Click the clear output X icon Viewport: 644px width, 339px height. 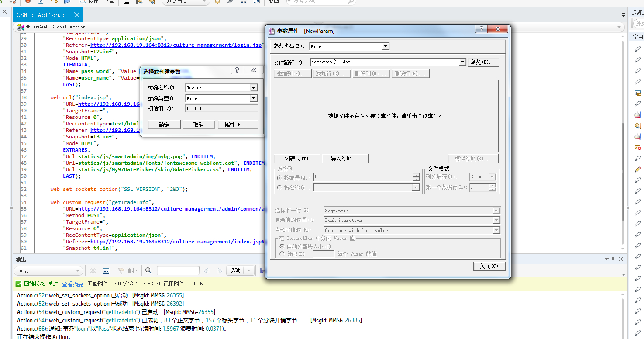(93, 271)
